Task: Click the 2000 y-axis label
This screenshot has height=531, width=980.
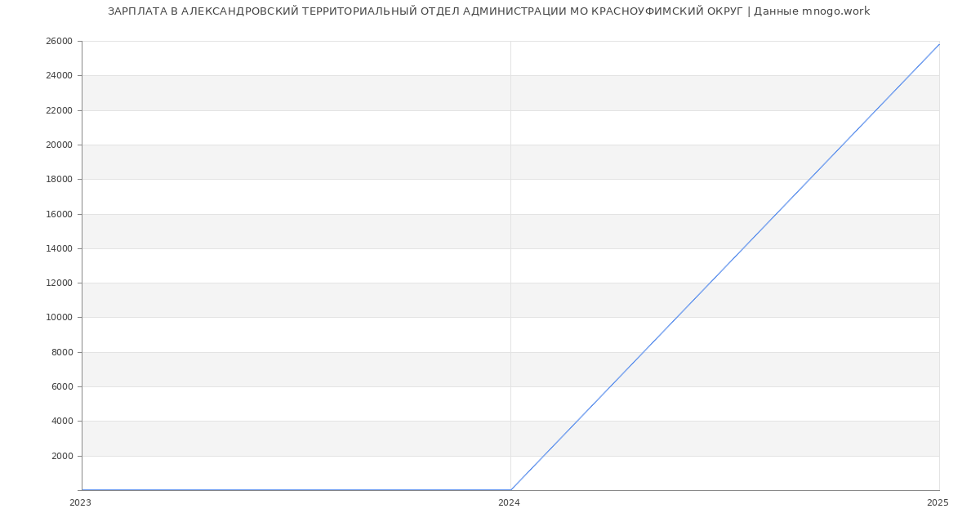Action: tap(62, 456)
